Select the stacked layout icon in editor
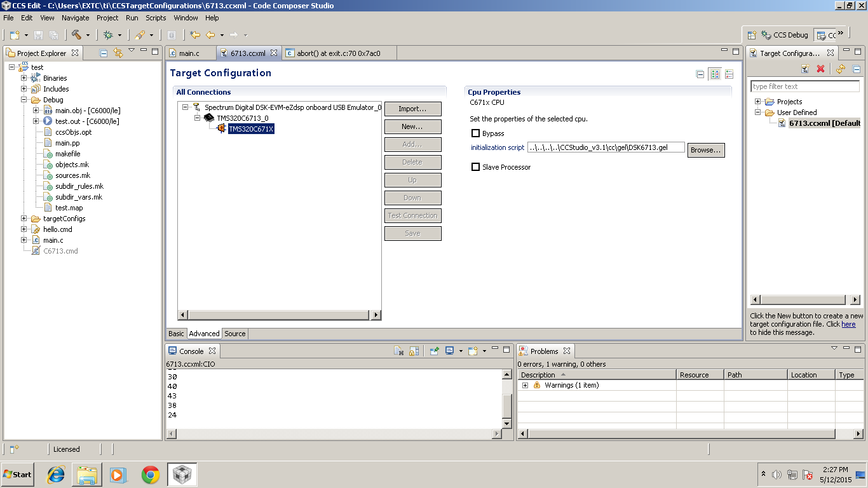868x488 pixels. pyautogui.click(x=729, y=74)
